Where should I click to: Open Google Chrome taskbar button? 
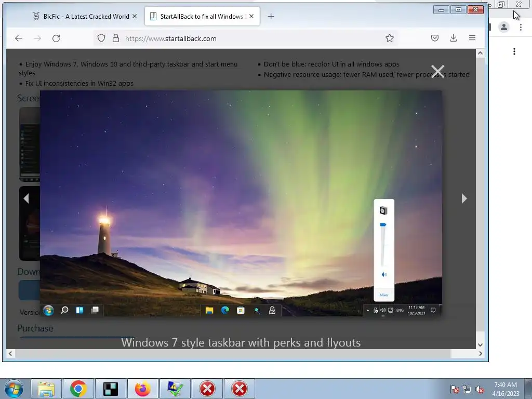[x=78, y=389]
